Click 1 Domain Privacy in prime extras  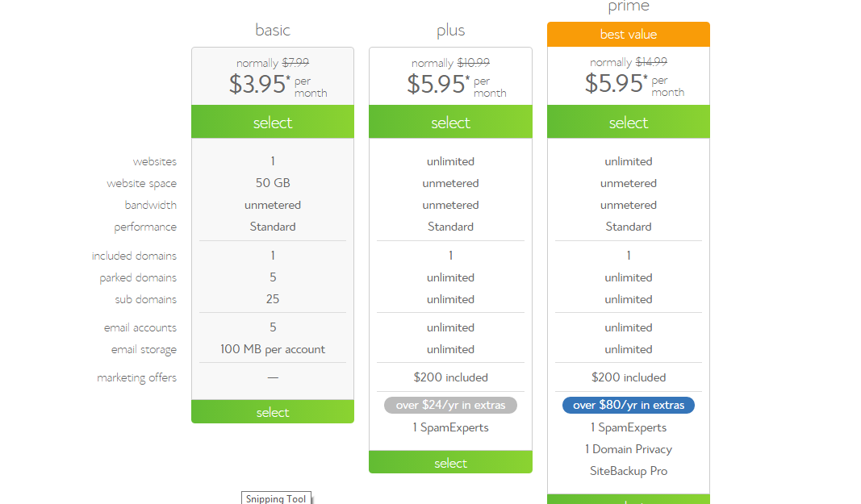pos(628,449)
